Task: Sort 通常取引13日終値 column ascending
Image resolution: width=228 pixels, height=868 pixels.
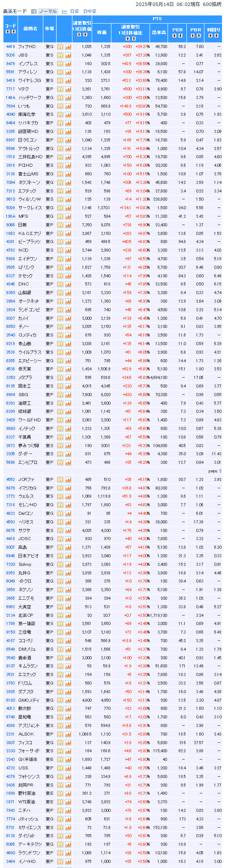Action: [78, 34]
